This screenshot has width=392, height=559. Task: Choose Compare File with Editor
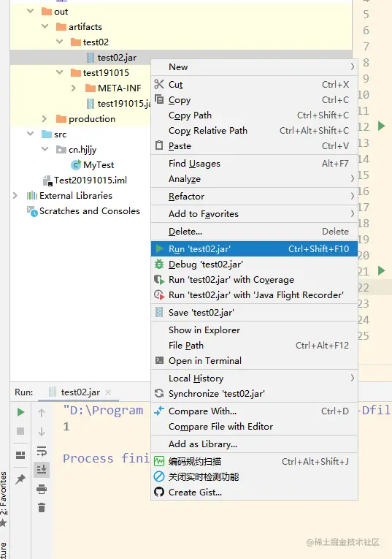click(x=254, y=427)
